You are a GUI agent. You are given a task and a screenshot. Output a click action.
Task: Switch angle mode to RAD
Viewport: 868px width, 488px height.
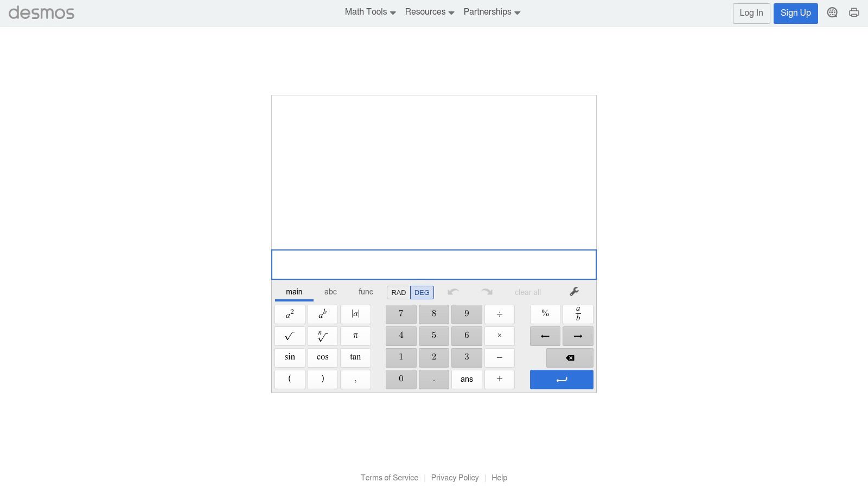pyautogui.click(x=399, y=292)
